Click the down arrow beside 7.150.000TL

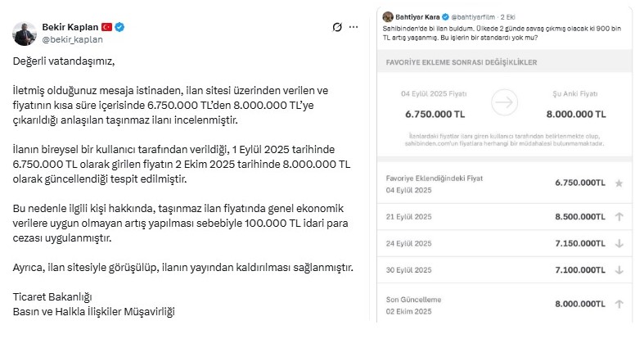[618, 244]
